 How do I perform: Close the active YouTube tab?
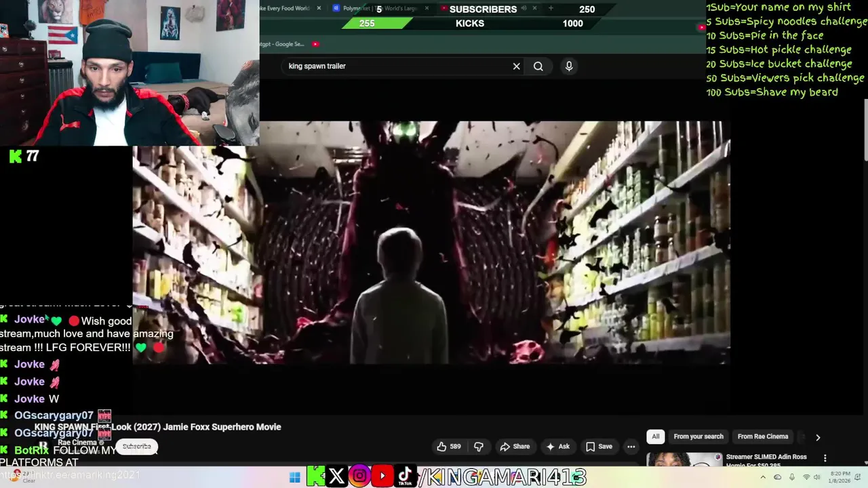point(534,9)
